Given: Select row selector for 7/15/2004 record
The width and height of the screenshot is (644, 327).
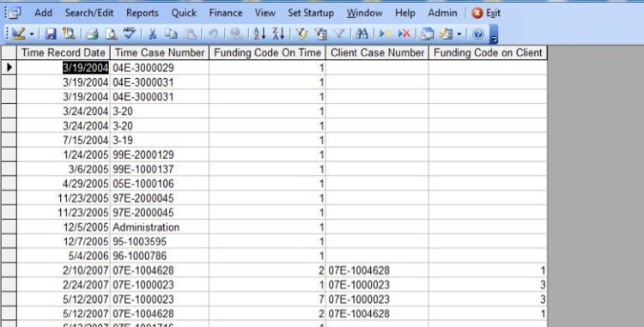Looking at the screenshot, I should click(x=9, y=140).
